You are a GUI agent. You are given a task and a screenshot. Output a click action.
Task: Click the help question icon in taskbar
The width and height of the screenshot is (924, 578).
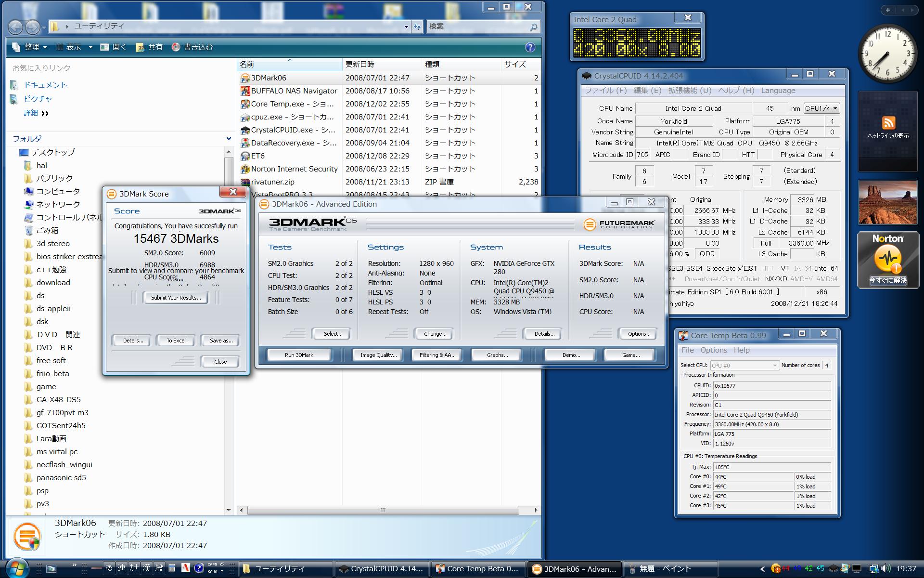point(199,568)
